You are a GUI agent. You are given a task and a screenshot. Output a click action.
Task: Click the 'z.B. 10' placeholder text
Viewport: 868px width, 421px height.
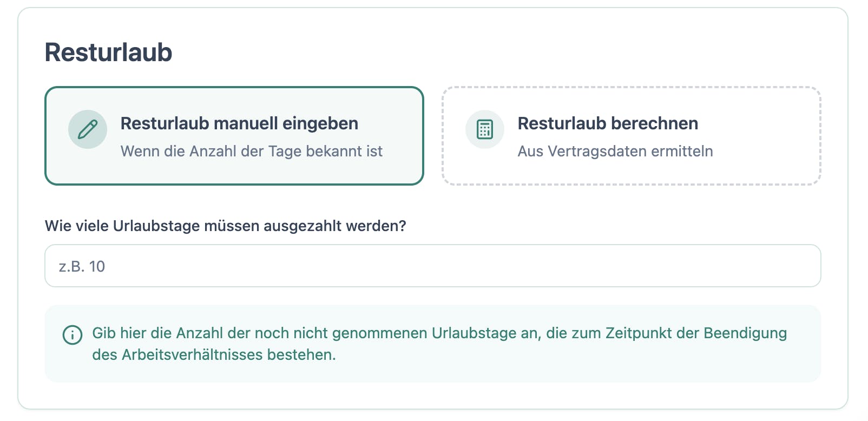82,266
